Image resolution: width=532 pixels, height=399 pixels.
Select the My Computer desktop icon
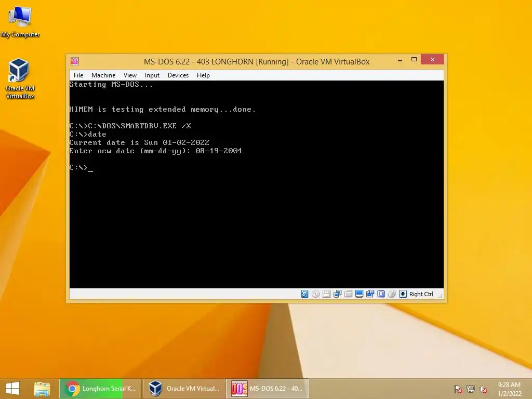click(20, 22)
